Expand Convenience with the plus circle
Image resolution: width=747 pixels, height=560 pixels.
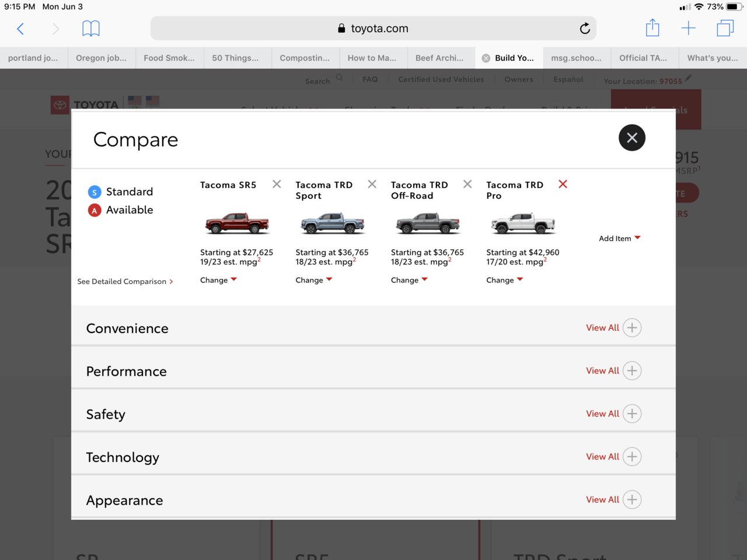(x=632, y=328)
